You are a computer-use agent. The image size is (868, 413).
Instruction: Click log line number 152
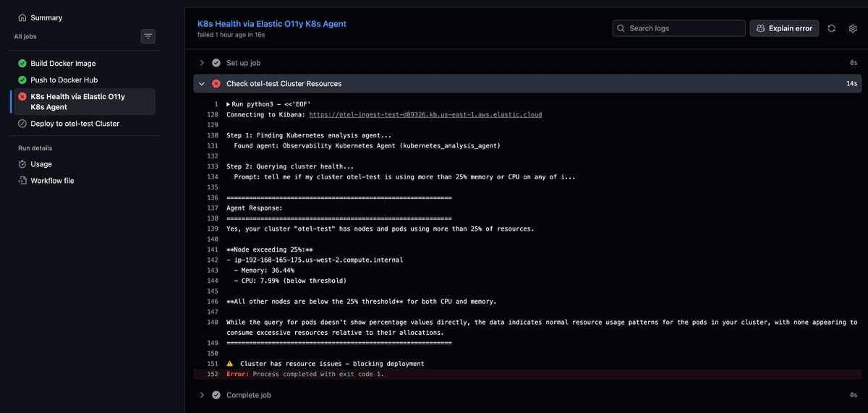(213, 374)
